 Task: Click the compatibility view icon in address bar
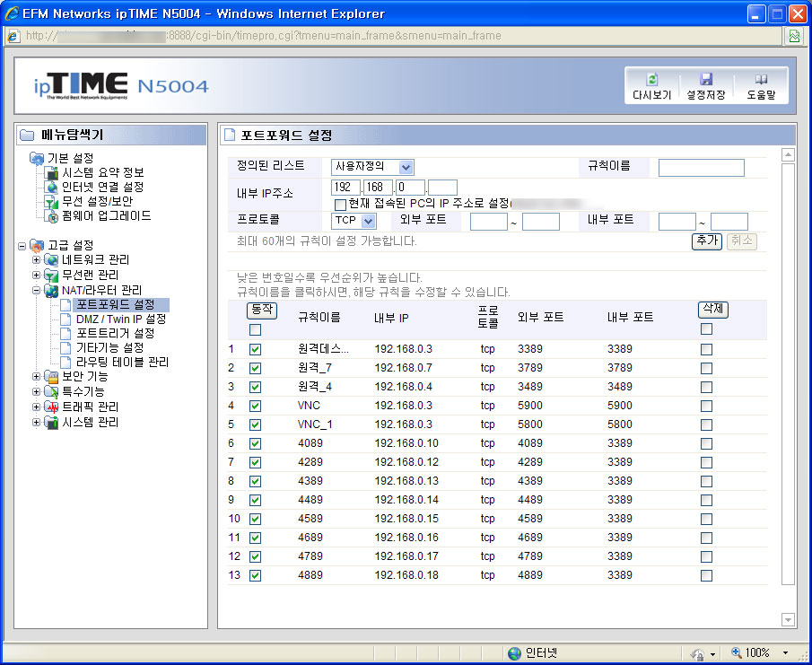pyautogui.click(x=794, y=36)
